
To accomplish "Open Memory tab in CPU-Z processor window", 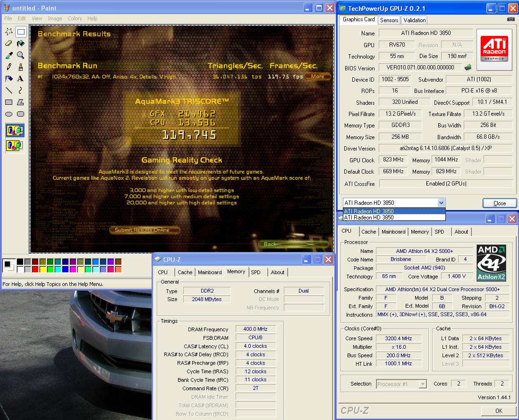I will coord(420,232).
